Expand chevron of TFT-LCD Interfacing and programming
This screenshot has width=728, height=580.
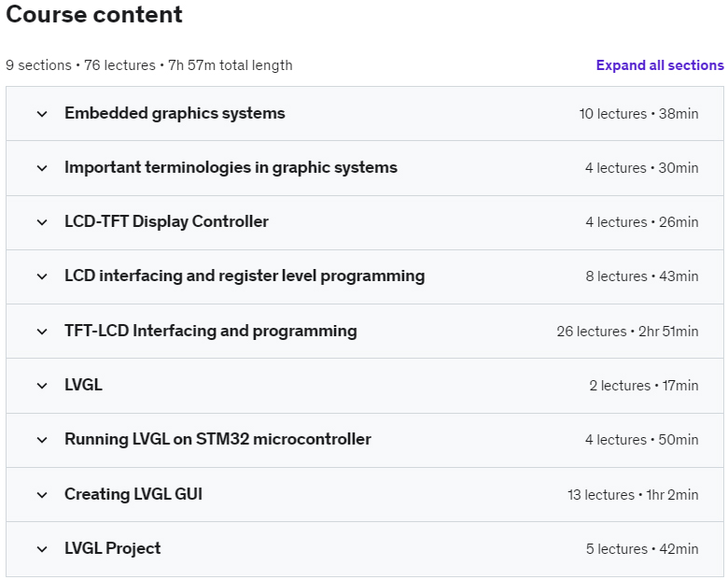click(42, 332)
